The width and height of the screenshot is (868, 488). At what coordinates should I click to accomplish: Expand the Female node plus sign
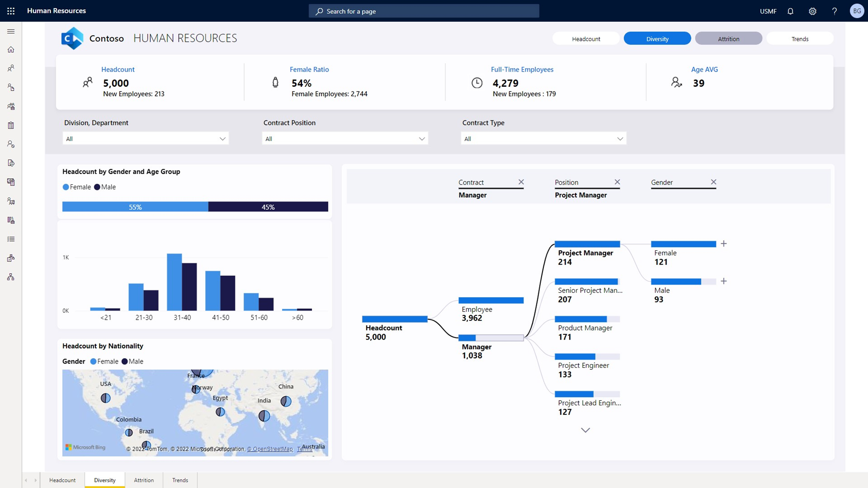723,244
